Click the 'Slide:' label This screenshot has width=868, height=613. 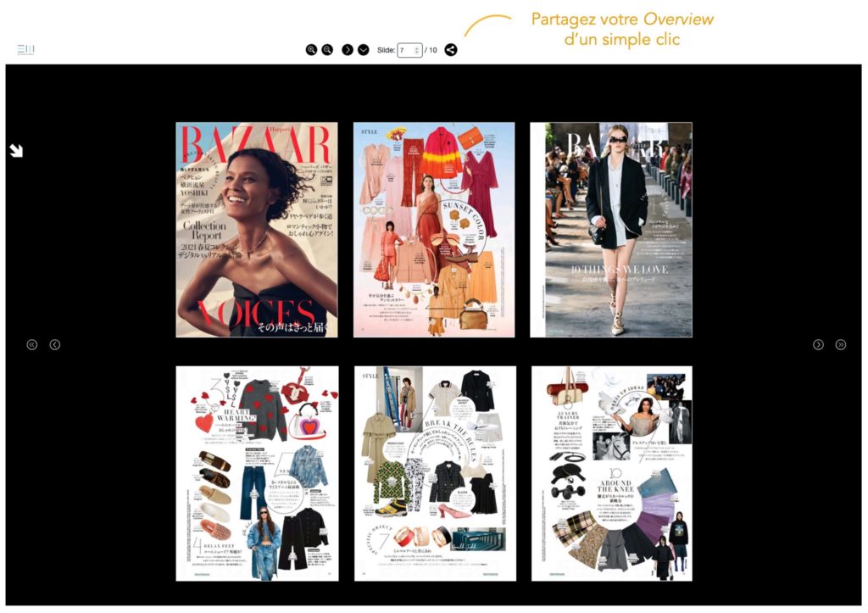[386, 50]
